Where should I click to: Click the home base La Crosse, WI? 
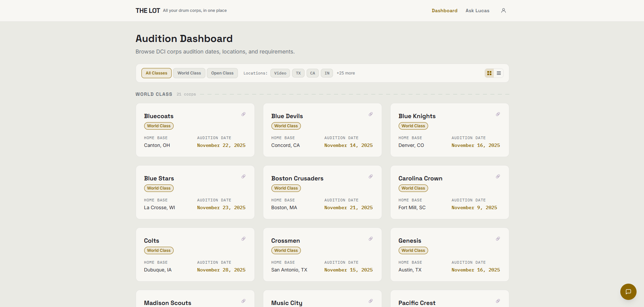click(x=159, y=208)
